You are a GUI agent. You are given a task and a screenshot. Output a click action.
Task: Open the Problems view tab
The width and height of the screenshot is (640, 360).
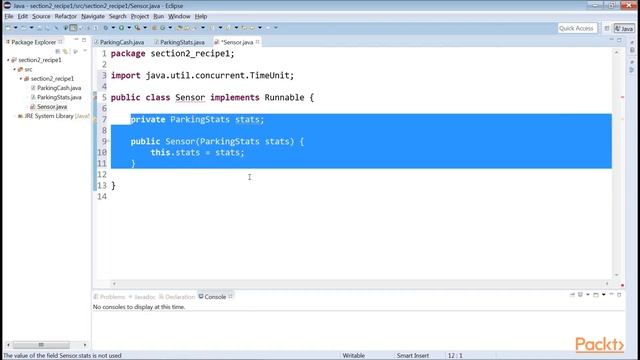(109, 297)
